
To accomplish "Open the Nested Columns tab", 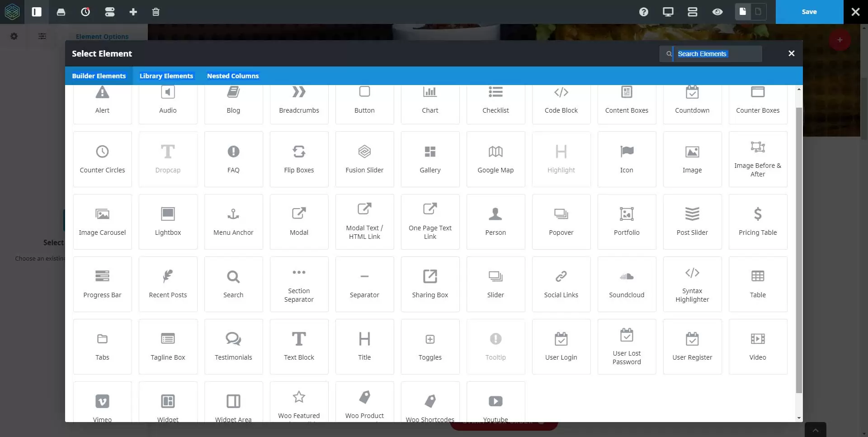I will (x=232, y=76).
